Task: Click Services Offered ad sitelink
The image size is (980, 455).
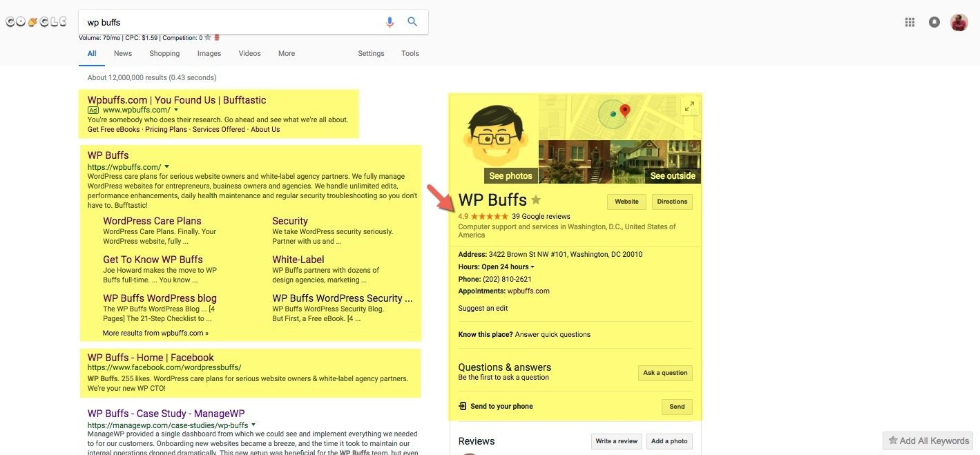Action: pos(219,129)
